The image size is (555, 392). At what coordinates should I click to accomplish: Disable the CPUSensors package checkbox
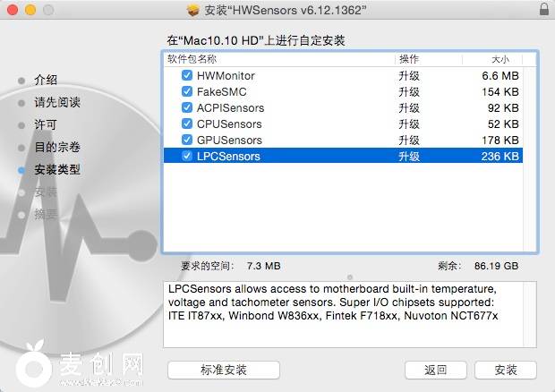pos(187,124)
